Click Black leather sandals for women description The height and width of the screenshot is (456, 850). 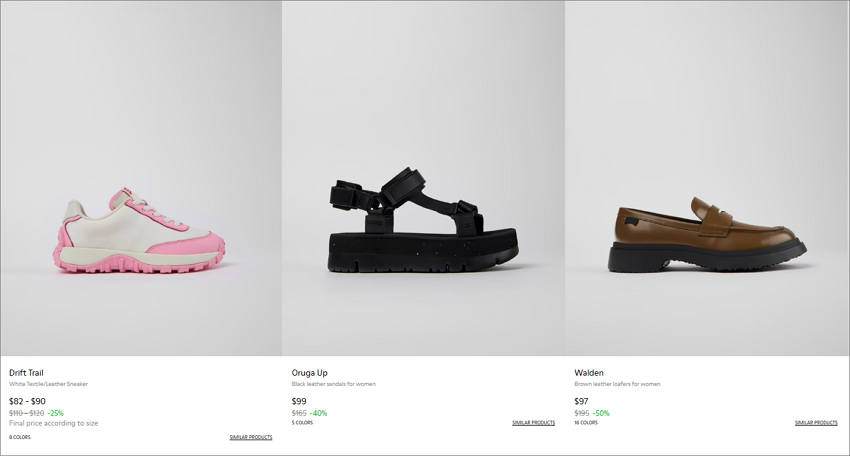pos(333,384)
